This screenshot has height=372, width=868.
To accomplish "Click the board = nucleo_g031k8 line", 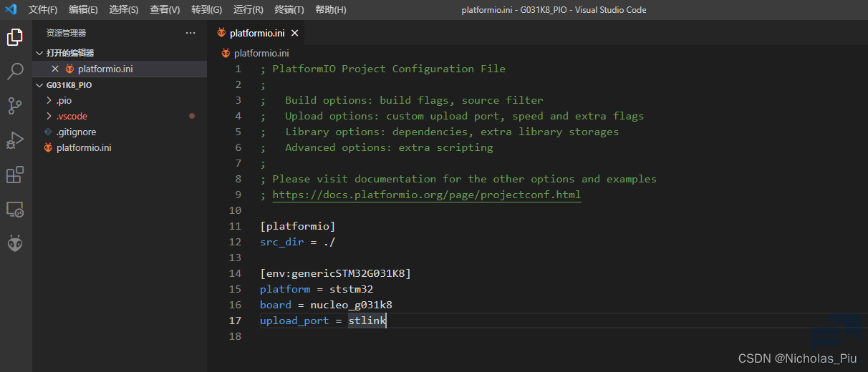I will [x=326, y=305].
